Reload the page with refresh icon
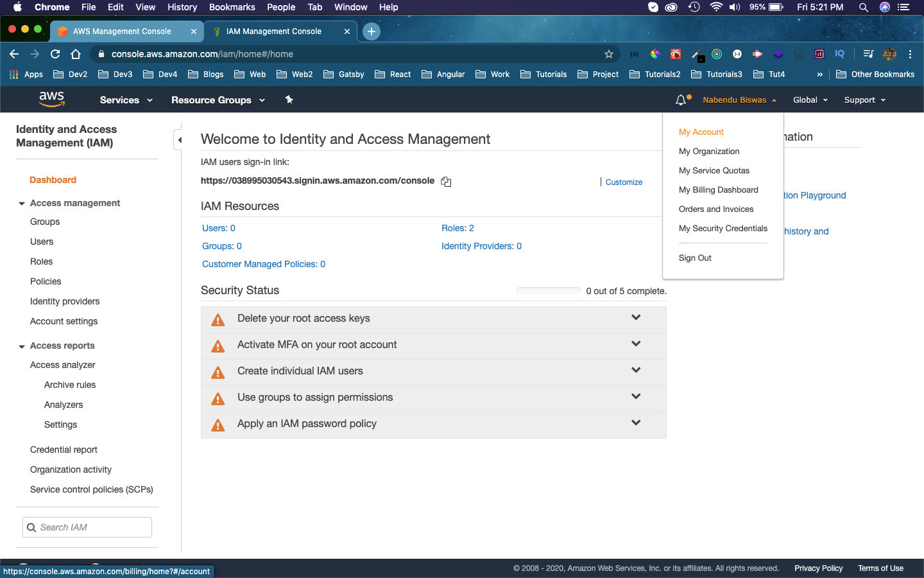 55,54
